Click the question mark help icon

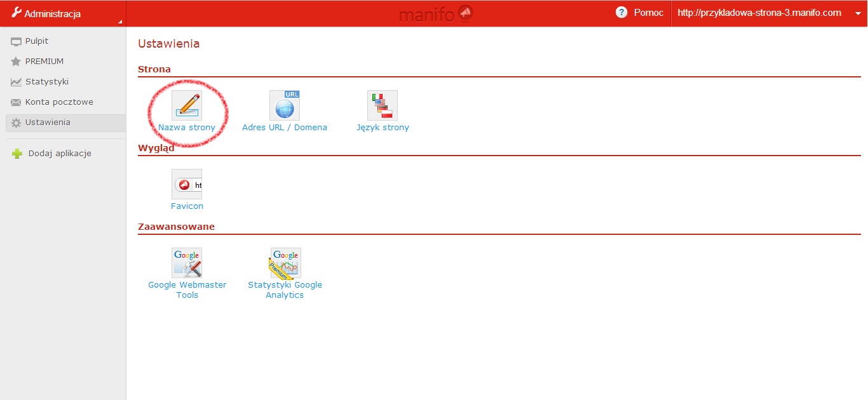click(621, 13)
